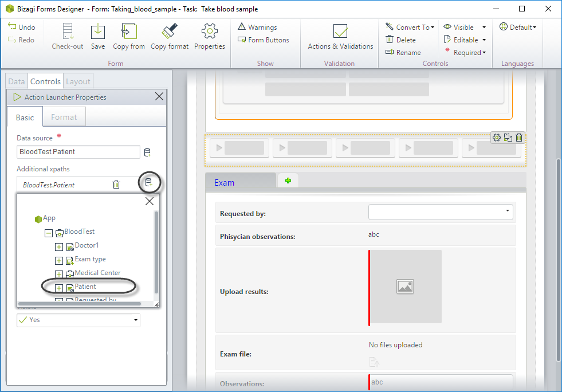
Task: Click the Redo icon in ribbon
Action: tap(12, 40)
